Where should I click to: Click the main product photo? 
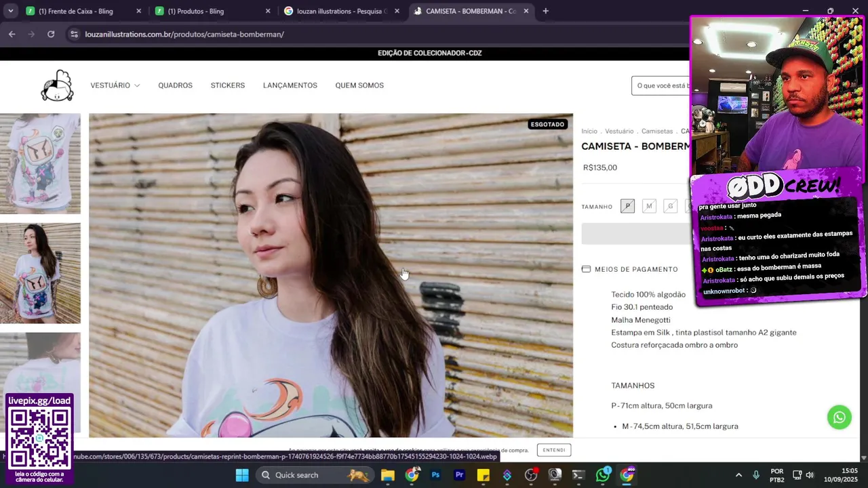[x=331, y=275]
